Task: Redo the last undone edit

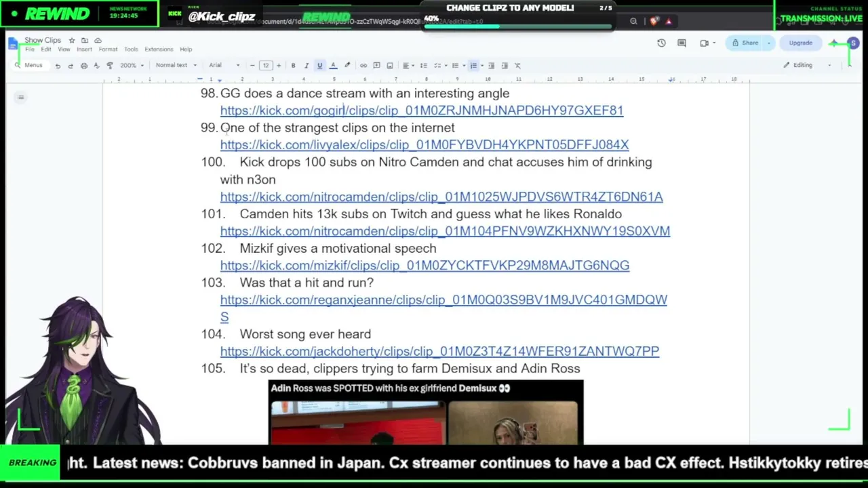Action: [71, 66]
